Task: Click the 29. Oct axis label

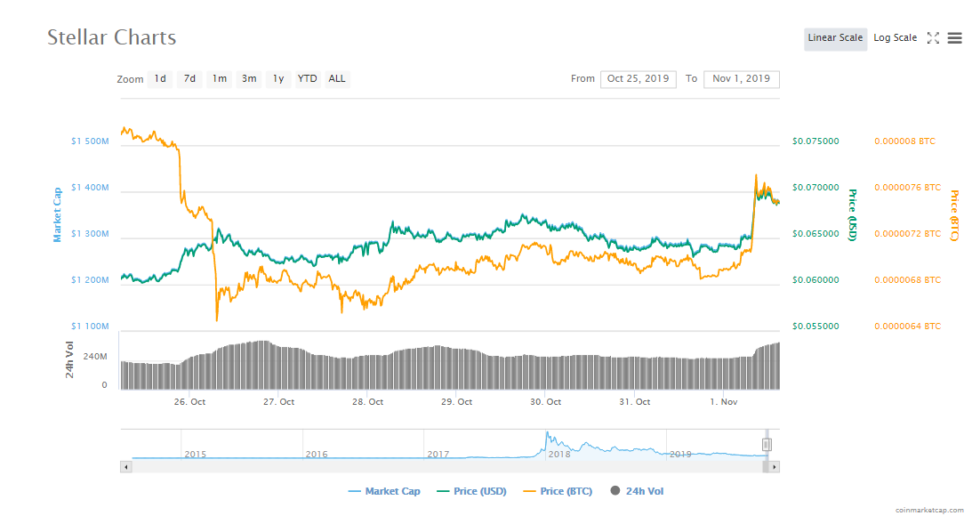Action: (x=456, y=402)
